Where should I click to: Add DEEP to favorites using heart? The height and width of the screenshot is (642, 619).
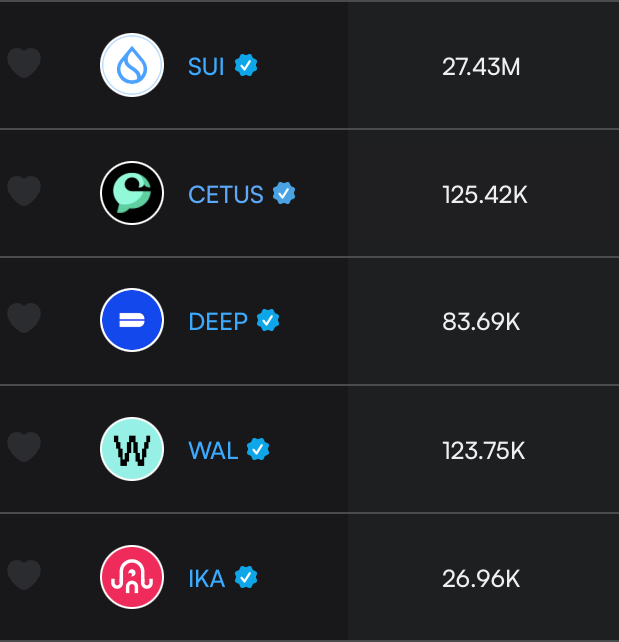(x=24, y=318)
